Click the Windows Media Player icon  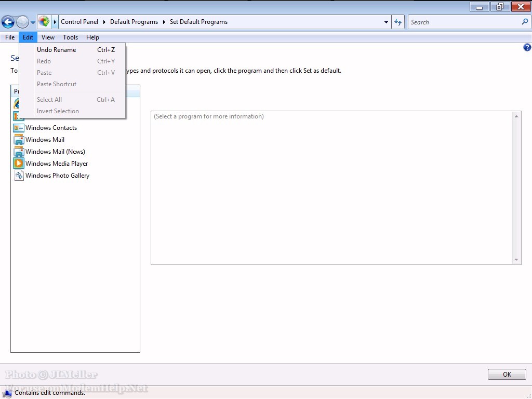pyautogui.click(x=19, y=164)
